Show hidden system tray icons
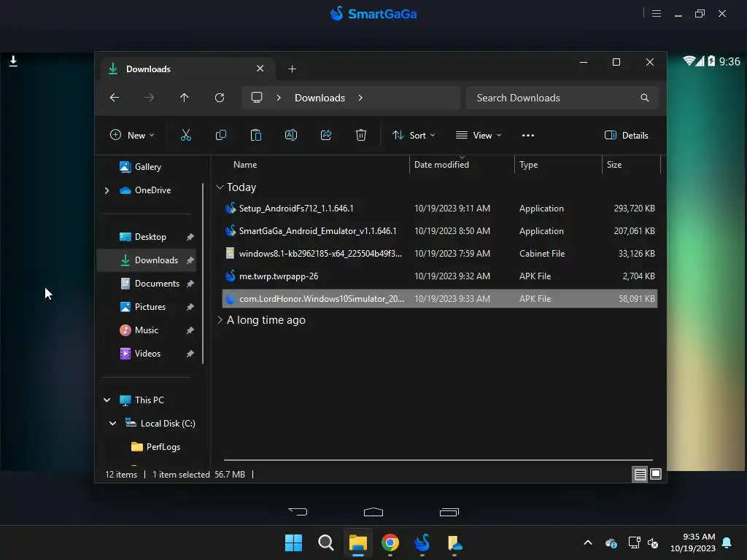 (x=588, y=542)
